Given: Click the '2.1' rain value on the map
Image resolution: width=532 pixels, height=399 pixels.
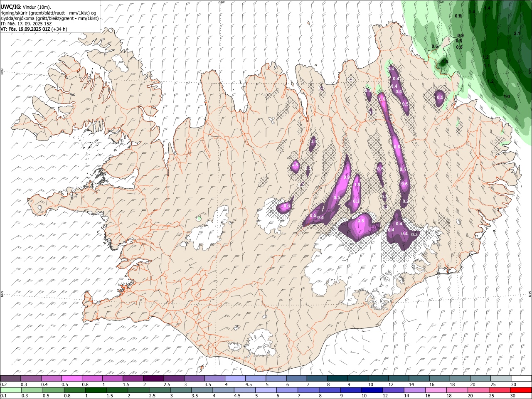Looking at the screenshot, I should [x=517, y=33].
